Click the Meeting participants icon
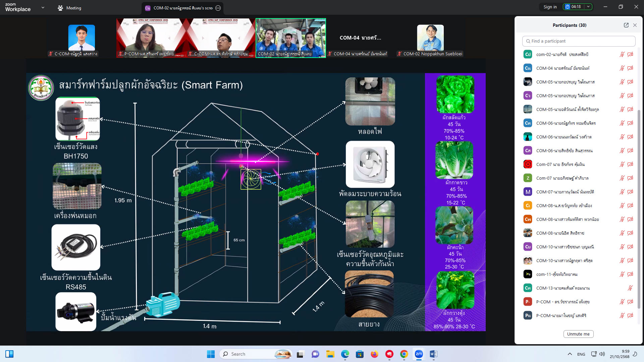The image size is (644, 362). click(x=60, y=8)
